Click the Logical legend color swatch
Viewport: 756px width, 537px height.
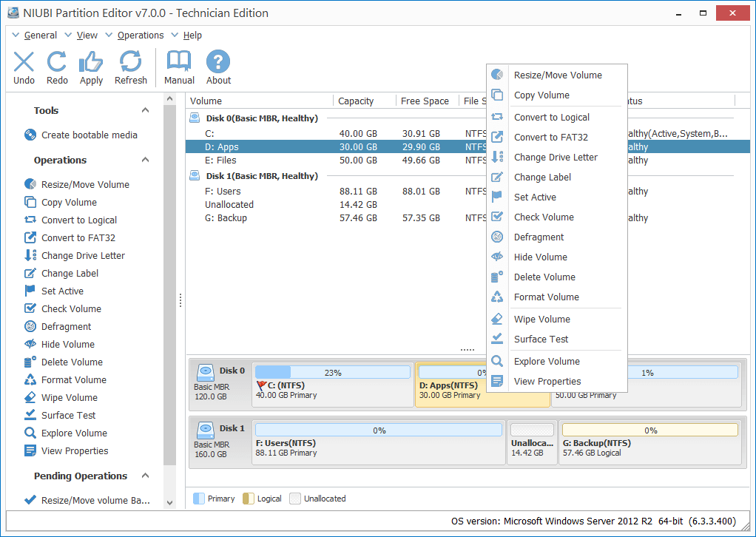point(249,499)
